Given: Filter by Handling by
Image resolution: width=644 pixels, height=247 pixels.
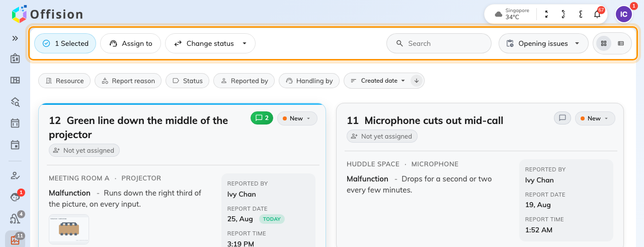Looking at the screenshot, I should (309, 81).
